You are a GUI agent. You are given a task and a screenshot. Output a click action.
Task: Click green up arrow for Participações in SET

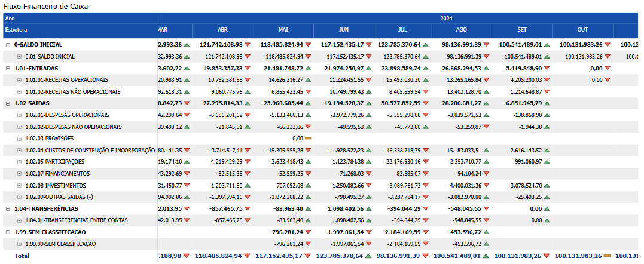[547, 162]
